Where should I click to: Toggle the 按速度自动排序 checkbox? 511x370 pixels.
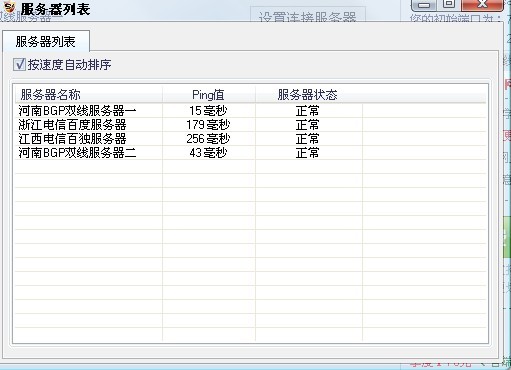pyautogui.click(x=19, y=64)
